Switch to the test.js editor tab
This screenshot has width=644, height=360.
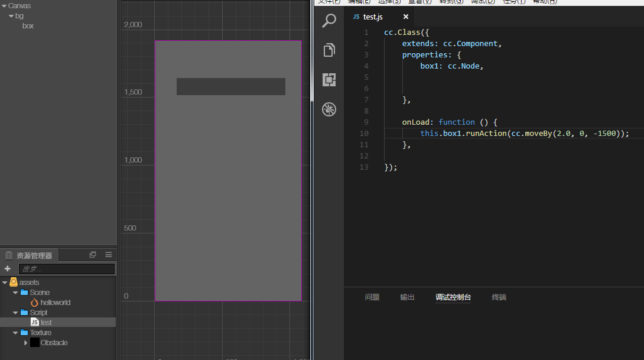point(380,17)
